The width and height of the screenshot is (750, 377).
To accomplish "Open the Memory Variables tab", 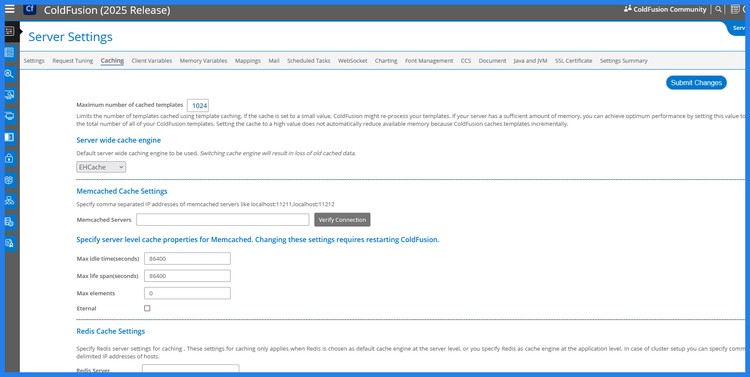I will (203, 61).
